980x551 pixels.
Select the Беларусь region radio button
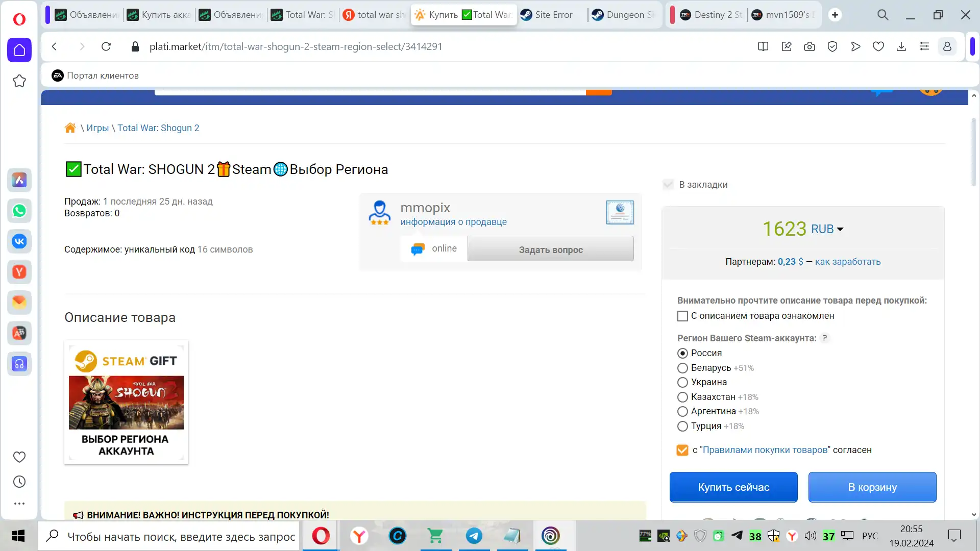(x=682, y=368)
